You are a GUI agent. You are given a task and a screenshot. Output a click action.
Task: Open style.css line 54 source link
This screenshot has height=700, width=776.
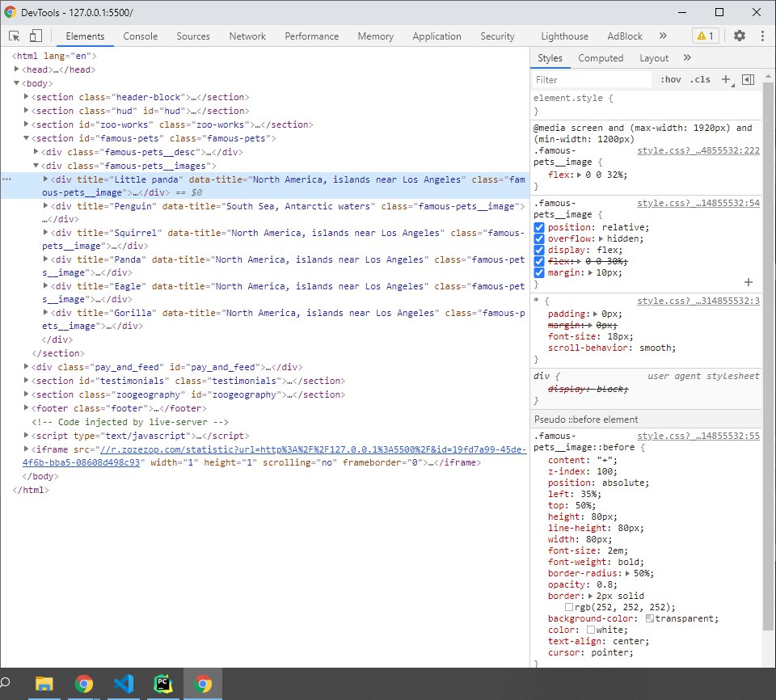698,203
